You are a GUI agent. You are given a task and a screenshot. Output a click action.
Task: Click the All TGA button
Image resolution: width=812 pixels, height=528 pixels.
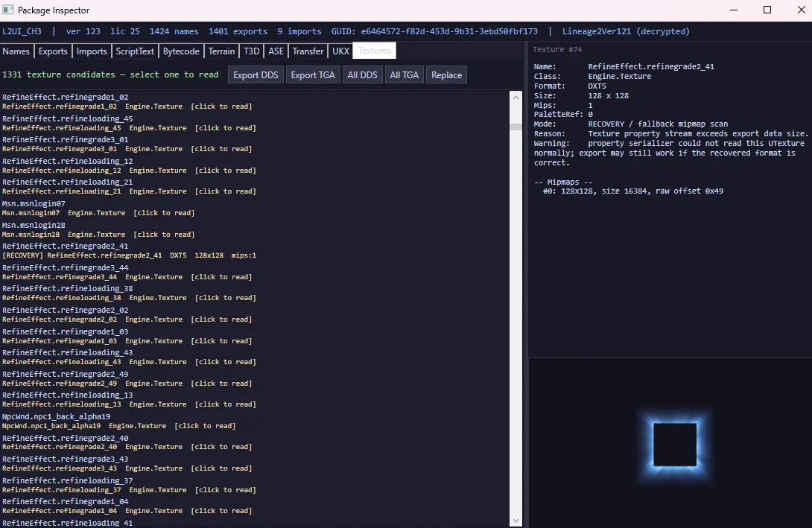(405, 75)
